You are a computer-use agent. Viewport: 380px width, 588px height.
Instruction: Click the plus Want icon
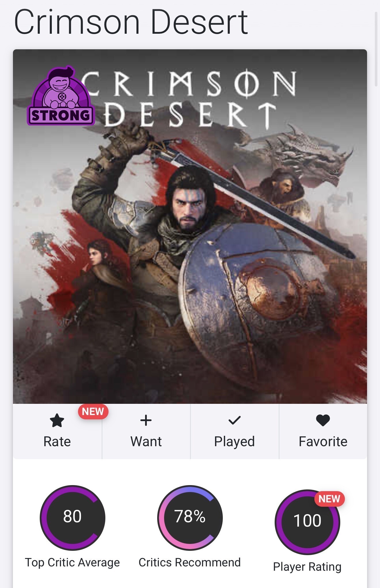pos(146,420)
